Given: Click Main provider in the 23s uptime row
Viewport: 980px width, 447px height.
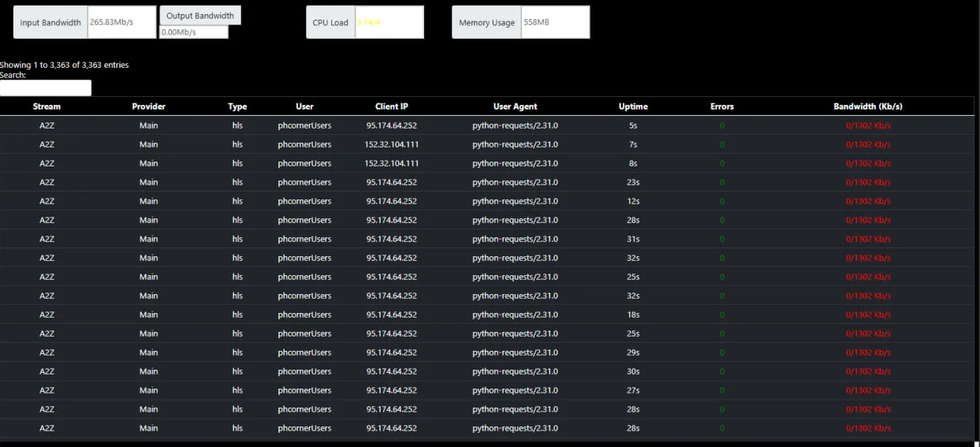Looking at the screenshot, I should (148, 182).
